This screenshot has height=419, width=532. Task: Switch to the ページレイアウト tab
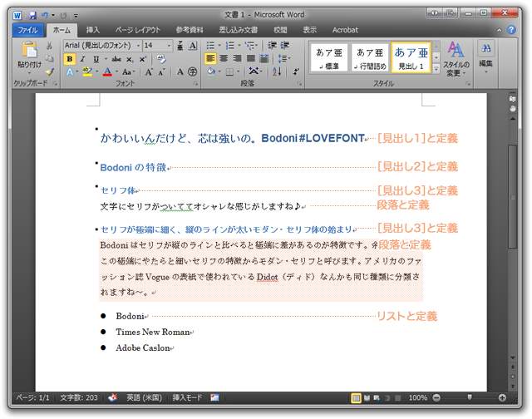tap(137, 30)
